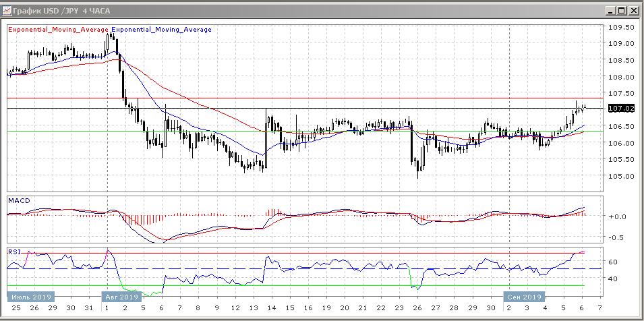Click the RSI 40 level label

click(x=614, y=279)
